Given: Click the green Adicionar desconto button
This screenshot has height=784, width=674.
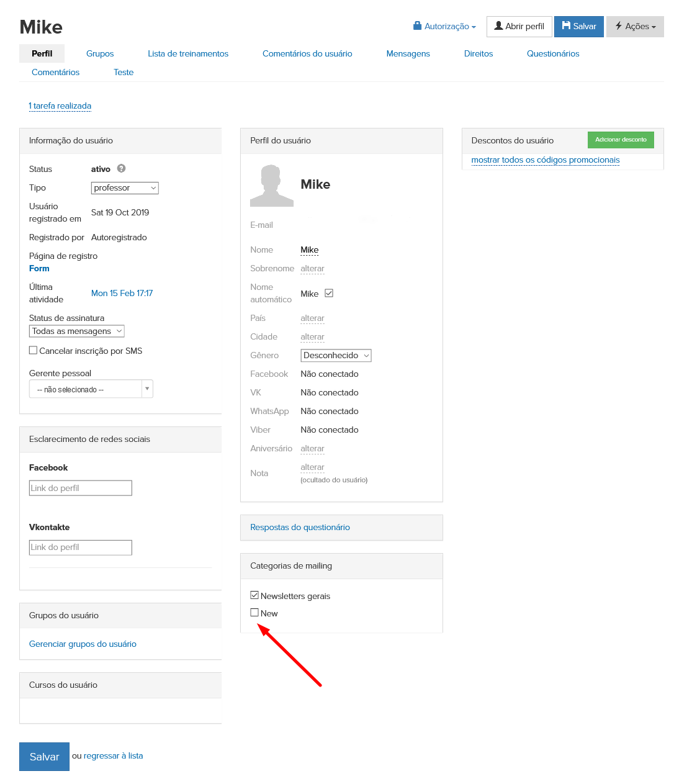Looking at the screenshot, I should coord(620,140).
